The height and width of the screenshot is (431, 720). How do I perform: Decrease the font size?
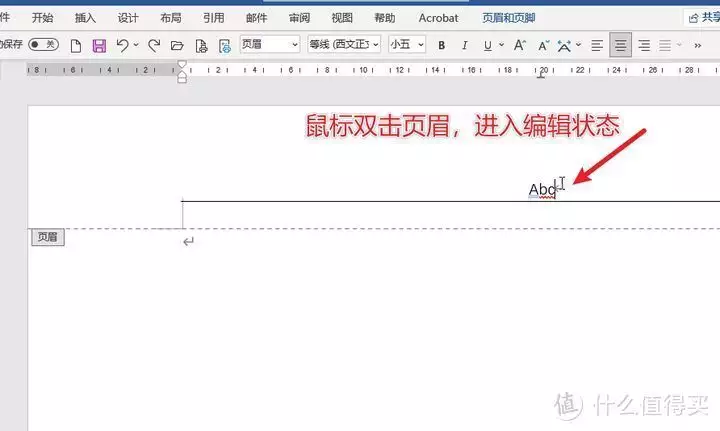543,45
